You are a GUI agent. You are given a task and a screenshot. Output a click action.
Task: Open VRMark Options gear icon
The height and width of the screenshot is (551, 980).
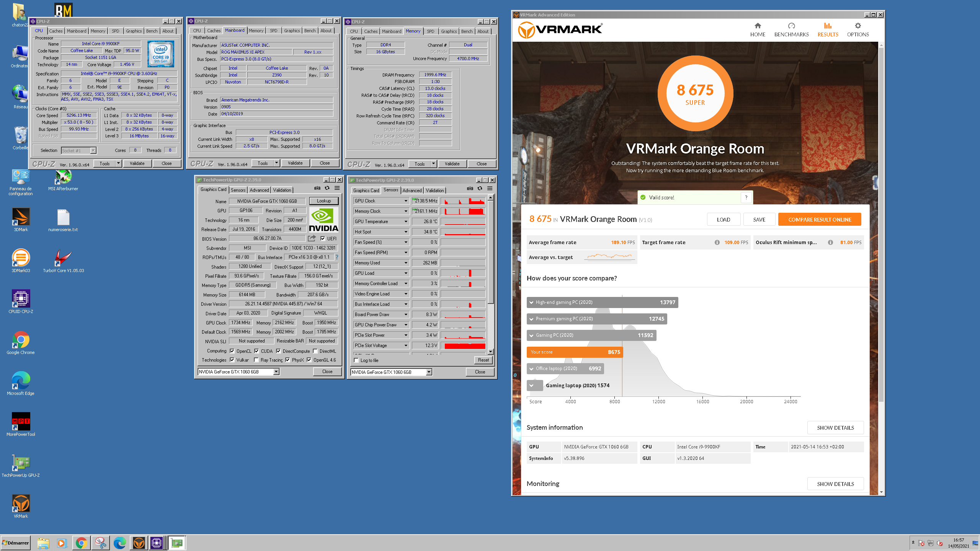(858, 26)
